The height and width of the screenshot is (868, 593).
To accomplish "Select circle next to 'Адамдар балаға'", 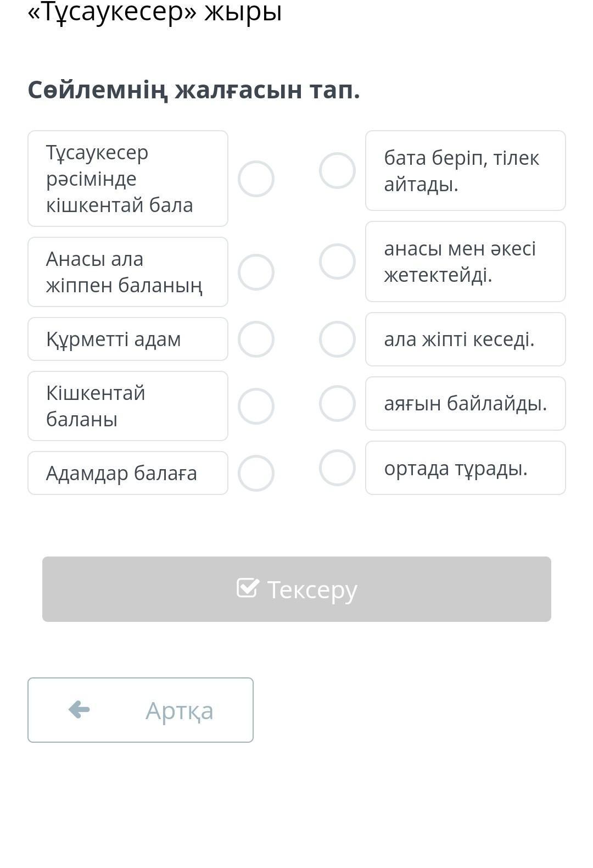I will coord(256,473).
